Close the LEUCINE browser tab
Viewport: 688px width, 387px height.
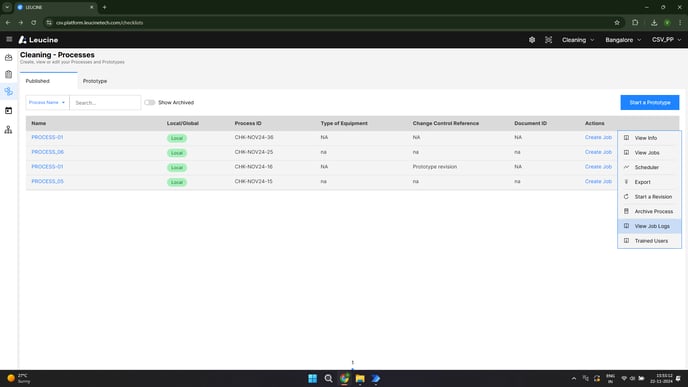pyautogui.click(x=92, y=7)
